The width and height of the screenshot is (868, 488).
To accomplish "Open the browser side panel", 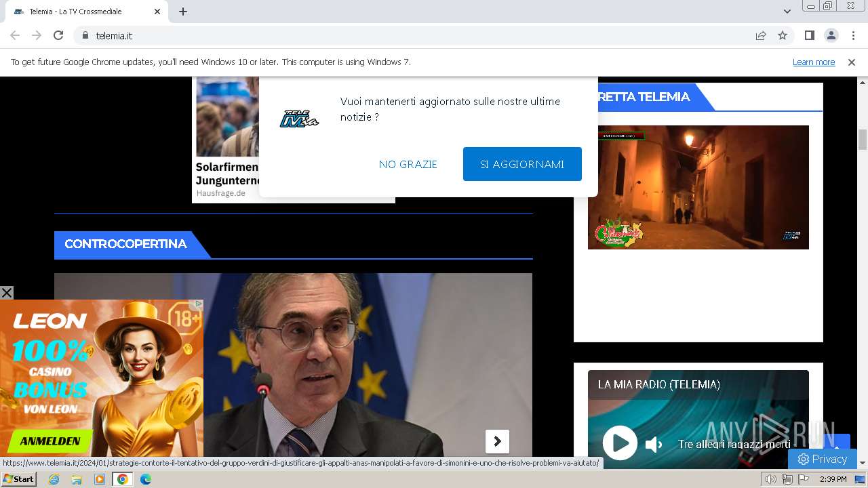I will [809, 35].
